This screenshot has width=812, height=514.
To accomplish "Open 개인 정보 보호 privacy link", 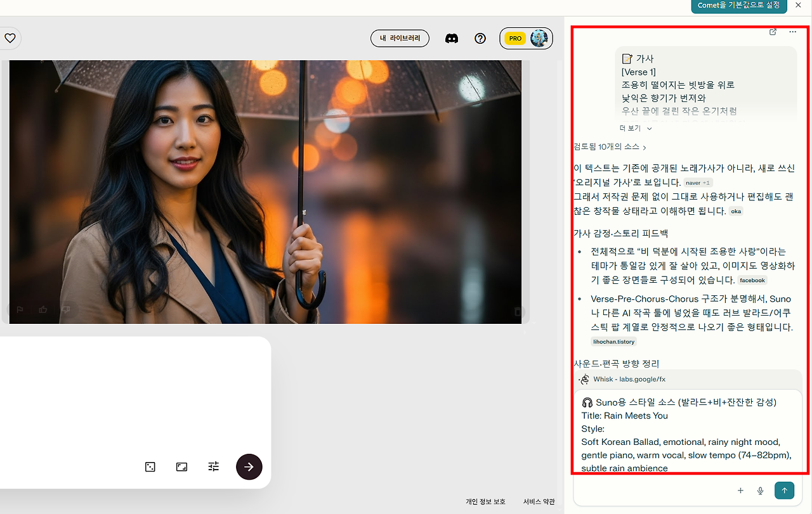I will tap(485, 502).
